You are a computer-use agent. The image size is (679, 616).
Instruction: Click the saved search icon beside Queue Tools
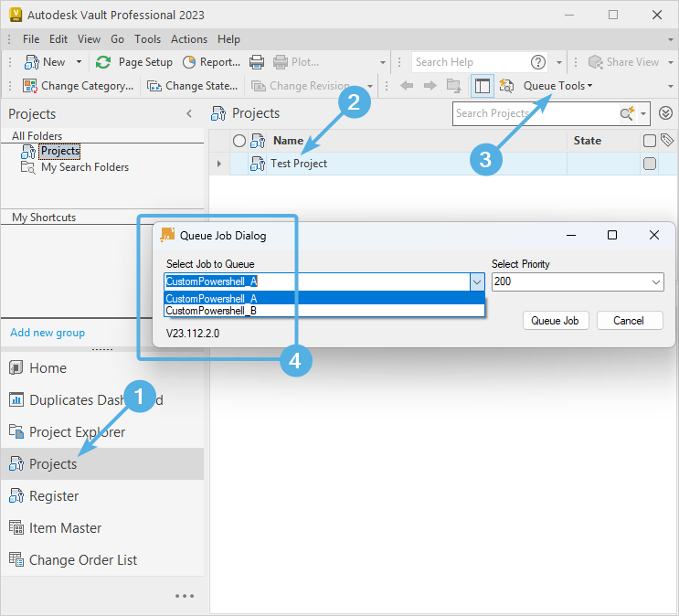pyautogui.click(x=506, y=86)
